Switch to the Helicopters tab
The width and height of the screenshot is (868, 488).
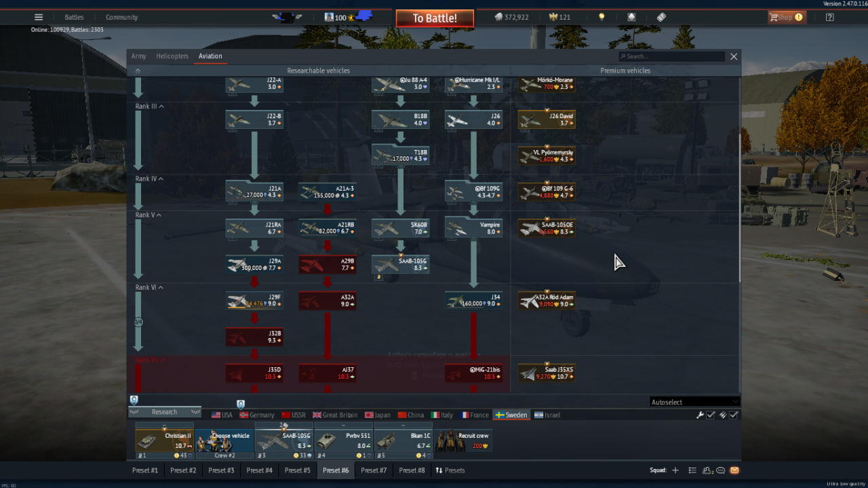pos(172,56)
